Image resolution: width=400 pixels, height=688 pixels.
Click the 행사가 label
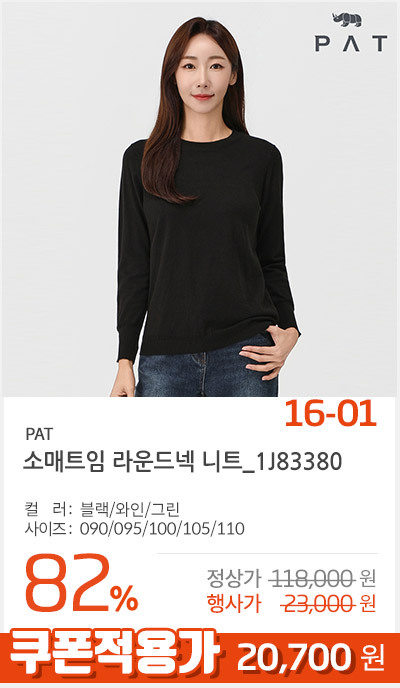tap(234, 605)
